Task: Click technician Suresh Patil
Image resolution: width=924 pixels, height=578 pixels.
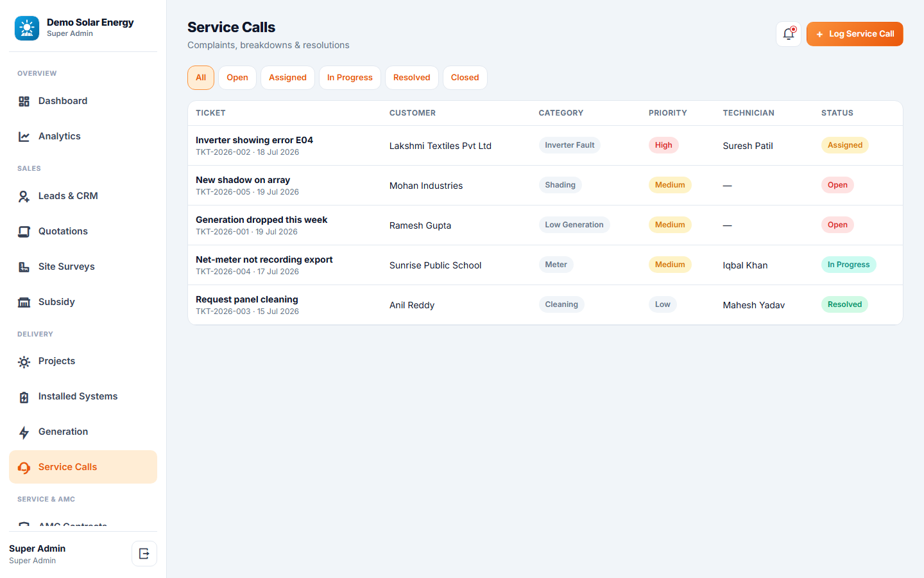Action: (748, 146)
